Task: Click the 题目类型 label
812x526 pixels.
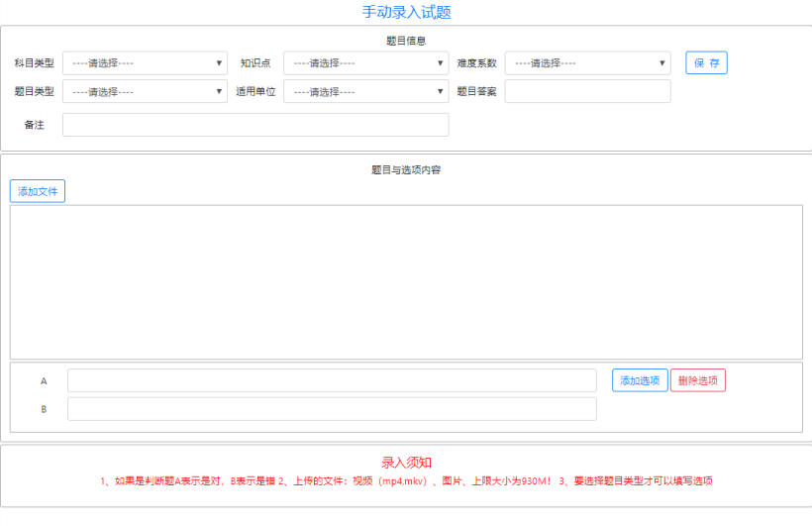Action: pyautogui.click(x=35, y=92)
